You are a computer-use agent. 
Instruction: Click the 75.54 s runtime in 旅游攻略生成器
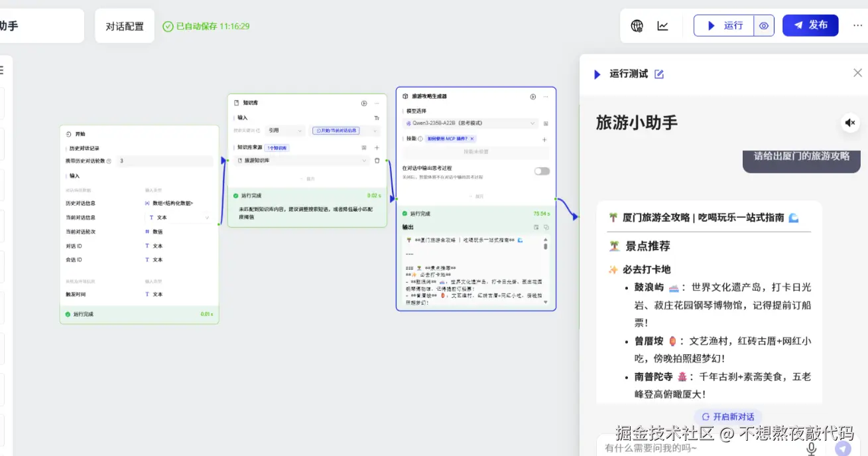[542, 214]
